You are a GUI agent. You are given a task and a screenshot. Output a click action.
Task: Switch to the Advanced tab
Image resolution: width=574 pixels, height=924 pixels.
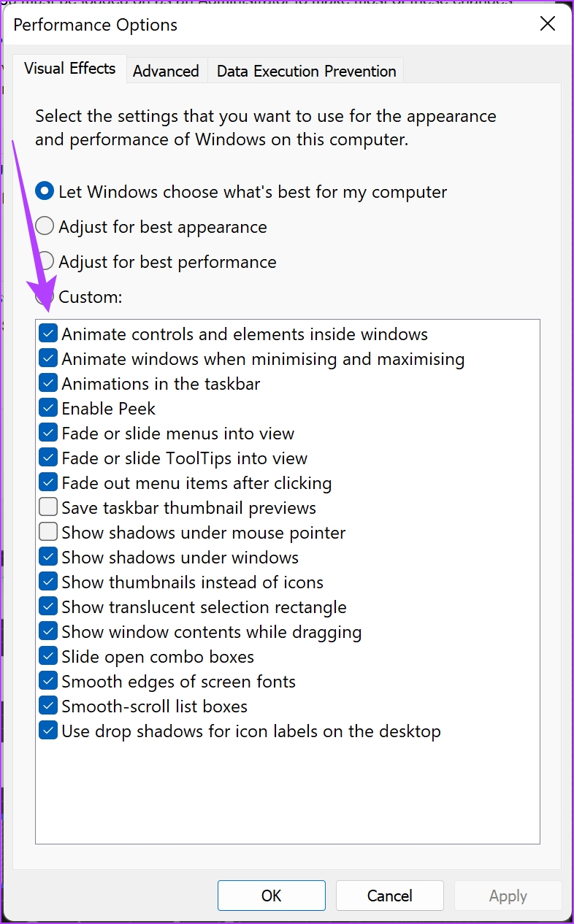(166, 71)
